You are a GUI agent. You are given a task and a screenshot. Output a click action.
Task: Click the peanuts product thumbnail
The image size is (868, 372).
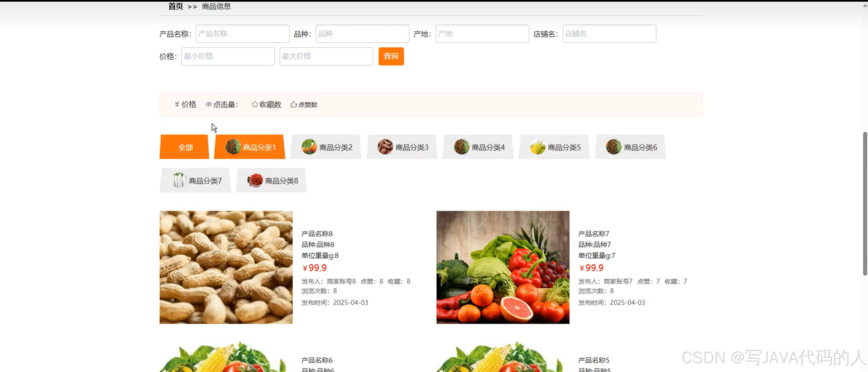pyautogui.click(x=226, y=267)
